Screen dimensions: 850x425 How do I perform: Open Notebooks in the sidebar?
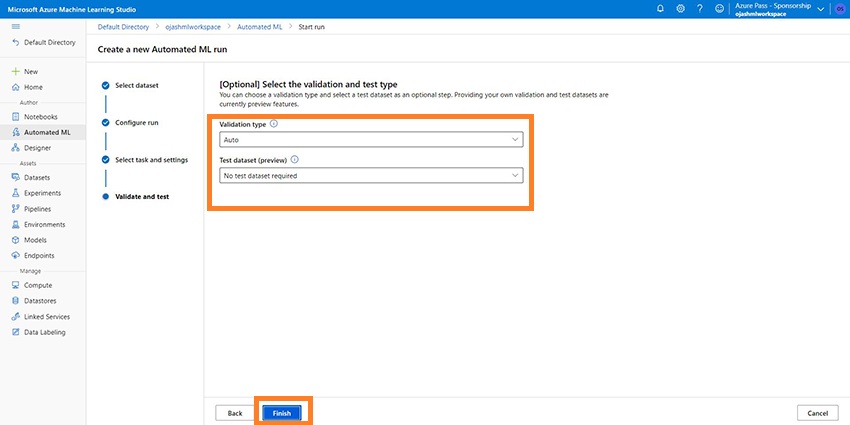[41, 117]
